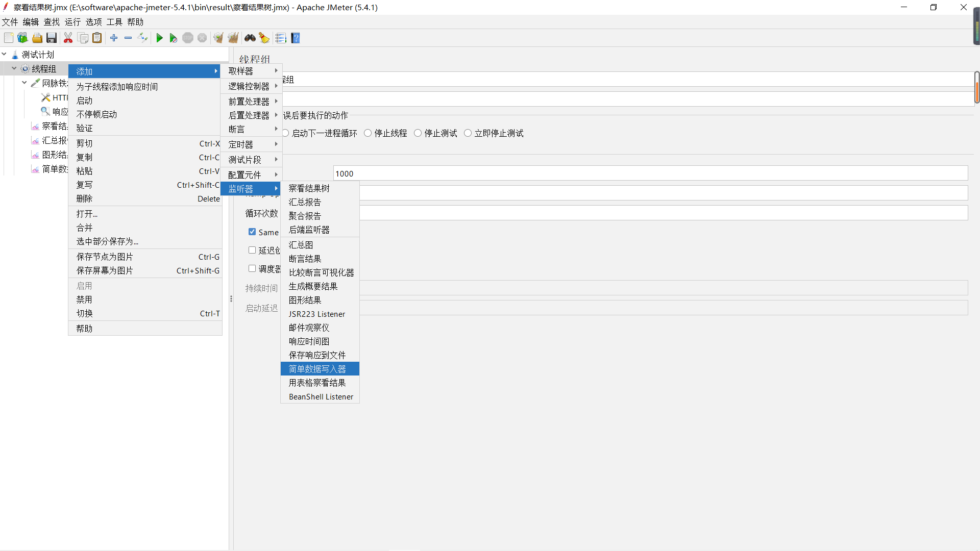Image resolution: width=980 pixels, height=551 pixels.
Task: Click 保存节点为图片 menu entry
Action: coord(145,257)
